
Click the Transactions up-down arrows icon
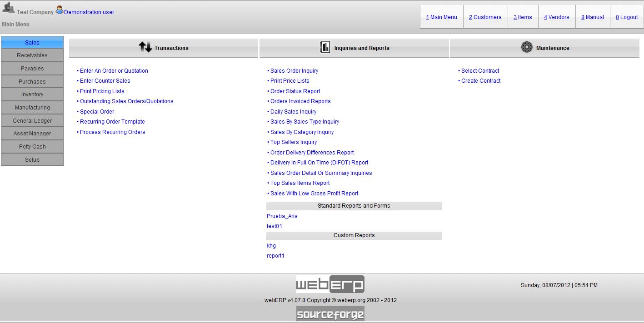(x=145, y=47)
